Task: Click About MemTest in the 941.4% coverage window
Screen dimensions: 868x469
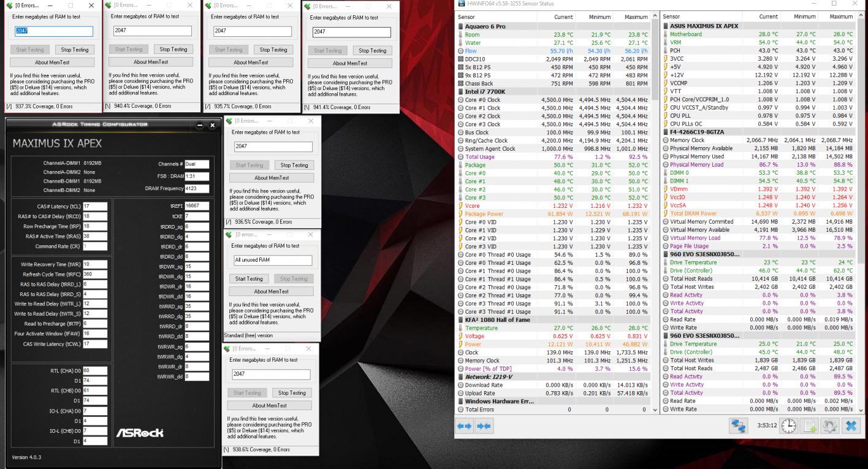Action: click(x=349, y=63)
